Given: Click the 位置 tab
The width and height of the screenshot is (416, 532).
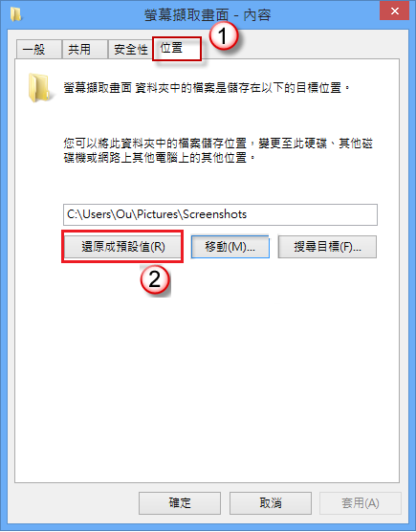Looking at the screenshot, I should pos(177,49).
